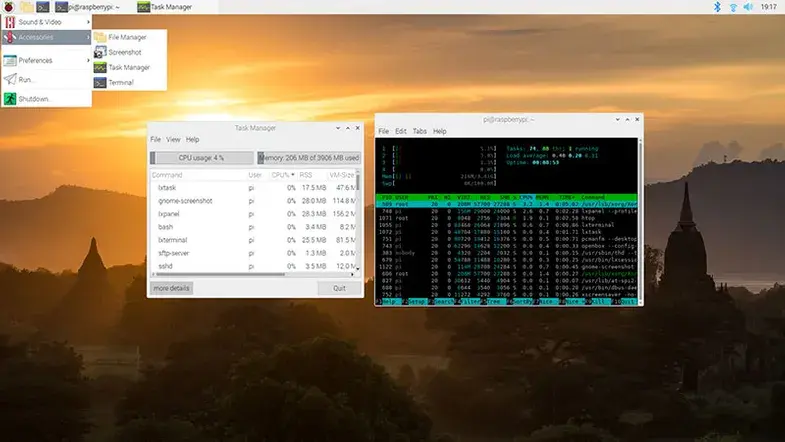Click the Quit button in Task Manager
785x442 pixels.
[x=339, y=288]
